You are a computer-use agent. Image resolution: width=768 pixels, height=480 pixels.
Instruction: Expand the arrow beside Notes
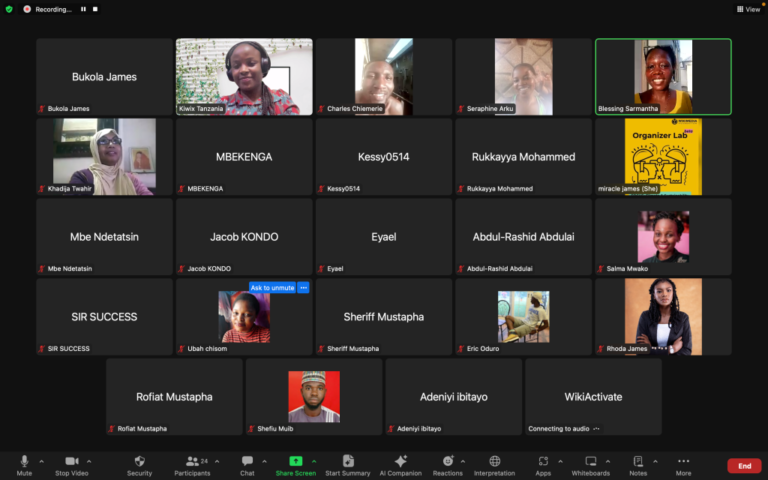click(655, 461)
